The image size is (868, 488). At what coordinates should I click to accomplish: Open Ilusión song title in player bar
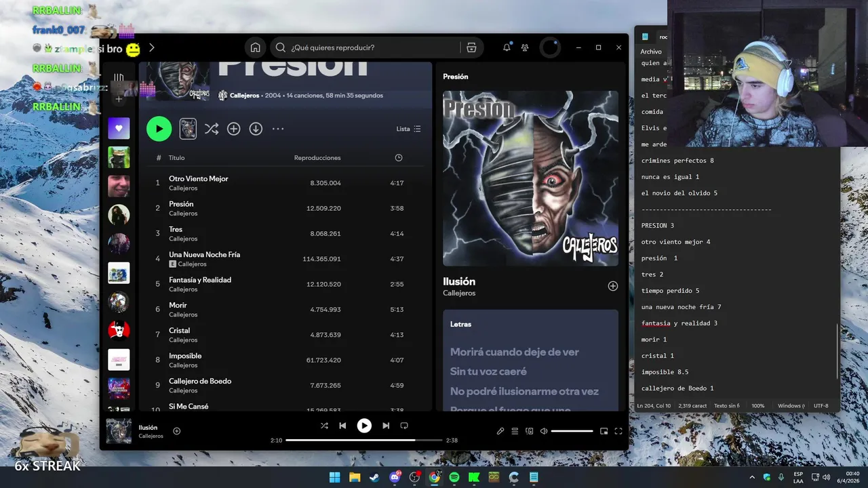pos(148,428)
